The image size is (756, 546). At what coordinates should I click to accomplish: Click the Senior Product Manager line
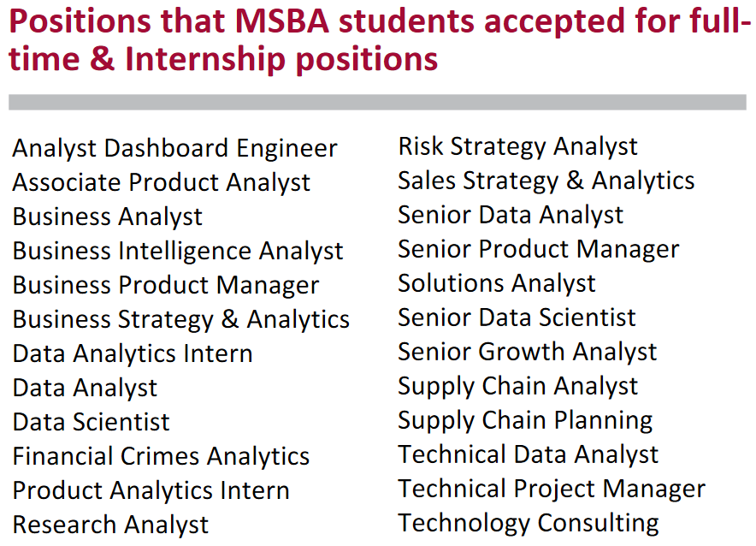[x=539, y=249]
